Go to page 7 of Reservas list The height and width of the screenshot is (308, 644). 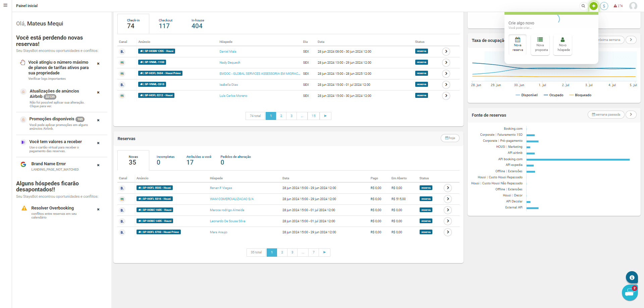pos(314,252)
